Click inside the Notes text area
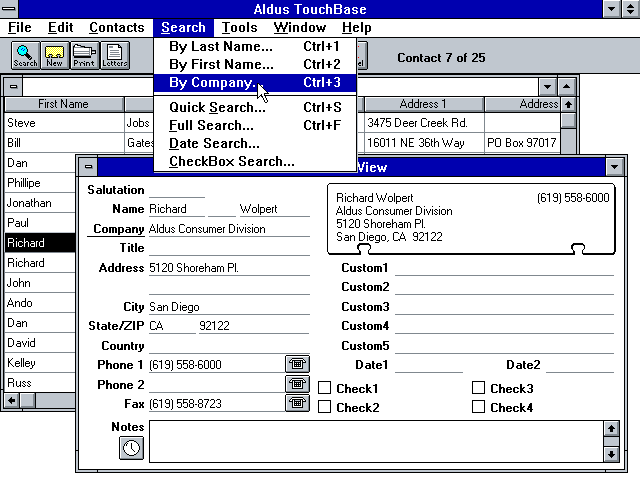640x480 pixels. [x=376, y=441]
